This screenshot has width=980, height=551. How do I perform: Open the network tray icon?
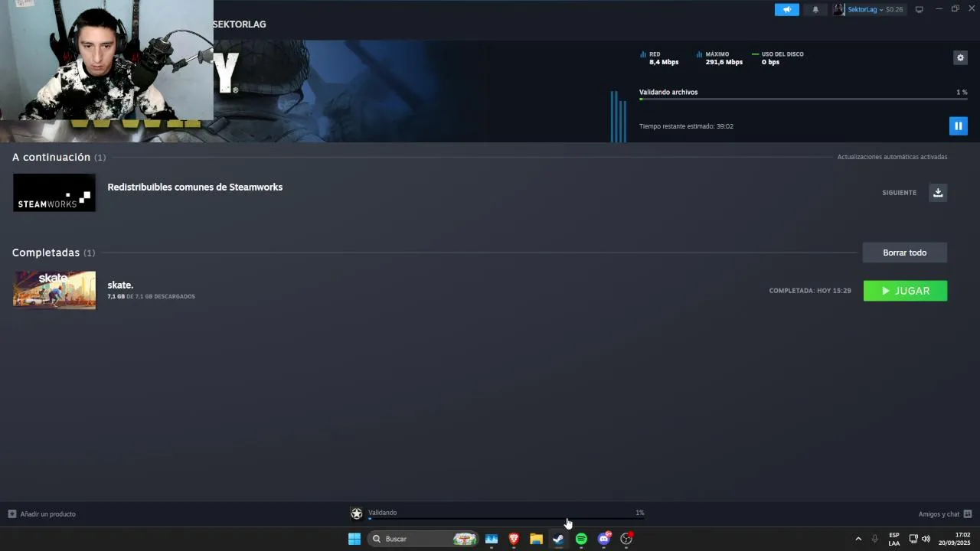coord(913,539)
